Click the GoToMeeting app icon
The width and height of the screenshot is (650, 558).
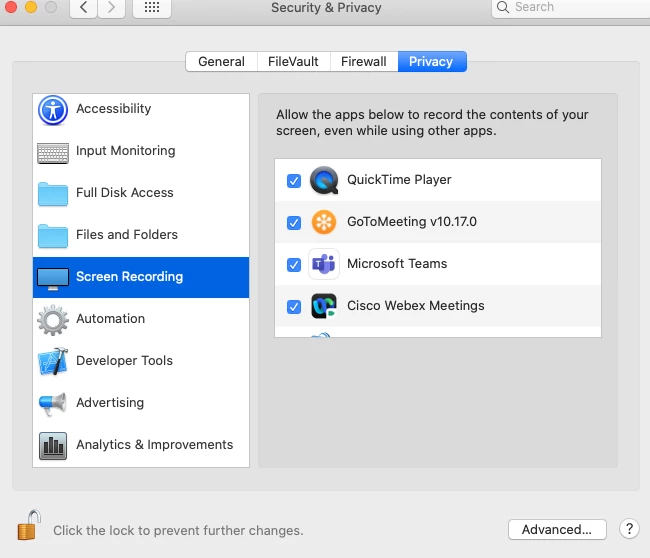click(x=324, y=222)
